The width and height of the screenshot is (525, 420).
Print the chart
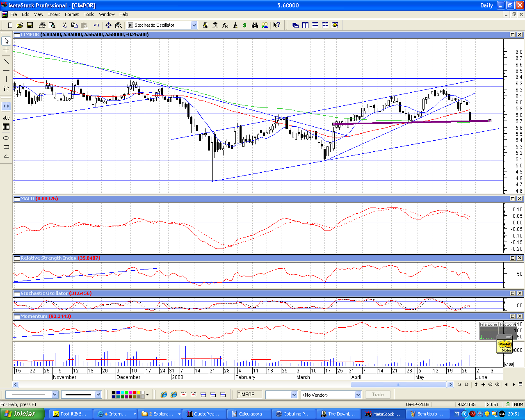point(42,25)
